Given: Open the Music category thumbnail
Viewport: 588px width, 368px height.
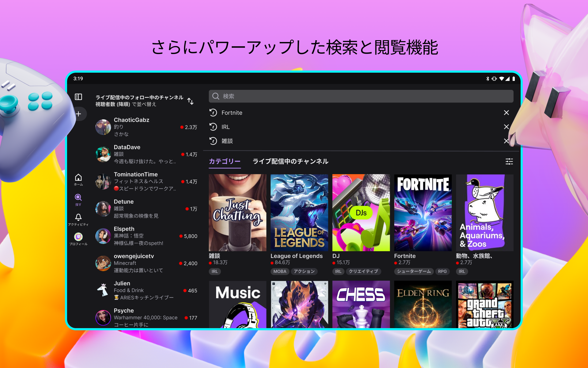Looking at the screenshot, I should [x=238, y=304].
